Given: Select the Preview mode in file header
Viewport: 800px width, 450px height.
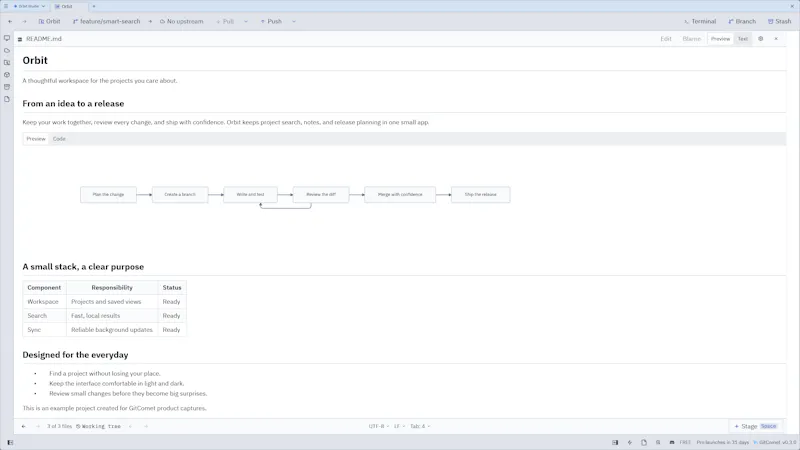Looking at the screenshot, I should tap(720, 39).
